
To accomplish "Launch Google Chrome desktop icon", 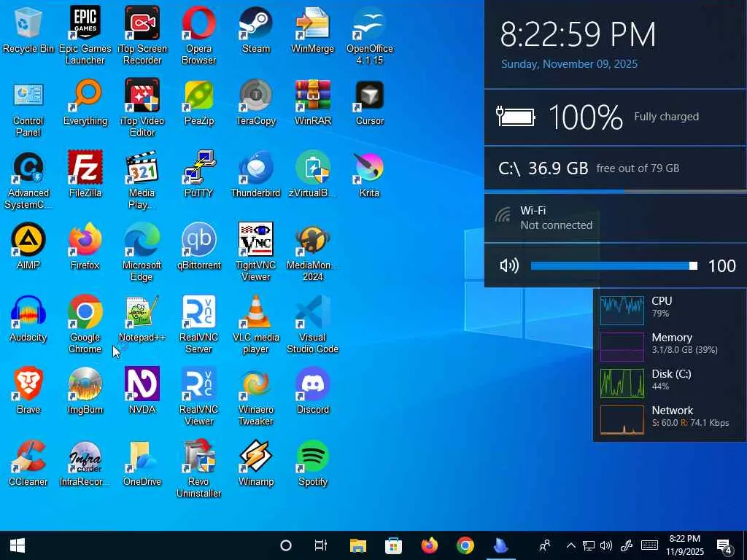I will point(85,324).
